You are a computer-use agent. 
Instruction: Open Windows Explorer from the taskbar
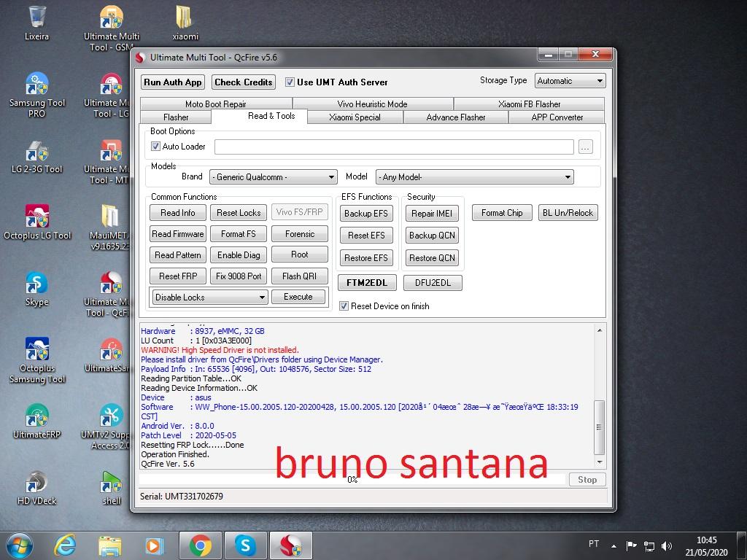coord(109,545)
